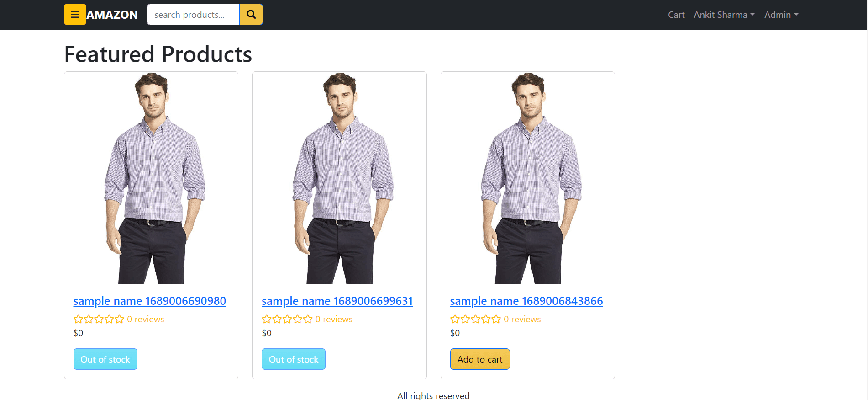Click Add to cart for sample name 1689006843866
Image resolution: width=868 pixels, height=400 pixels.
[x=479, y=359]
